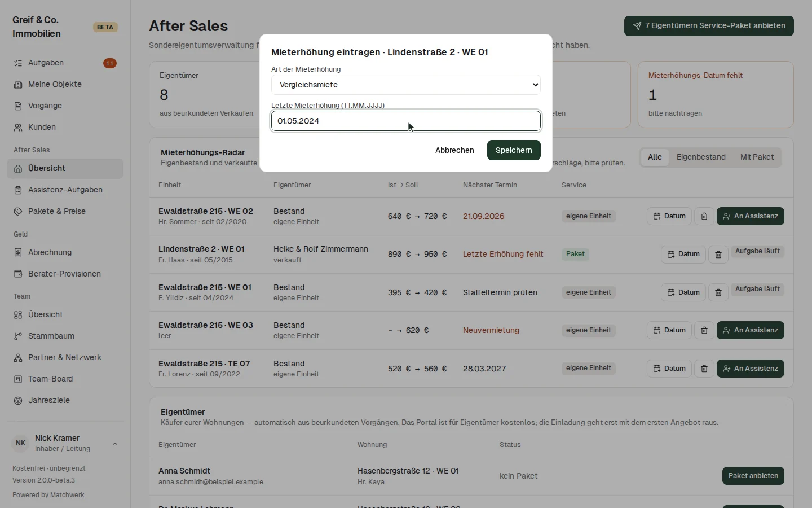Click Speichern in the dialog
The width and height of the screenshot is (812, 508).
514,150
